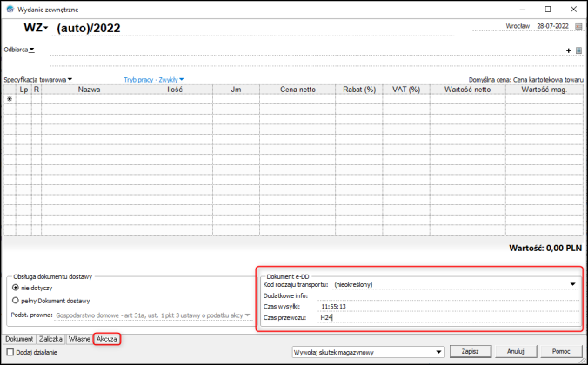The image size is (588, 365).
Task: Open the 'Tryb pracy - Zwykły' dropdown
Action: coord(154,80)
